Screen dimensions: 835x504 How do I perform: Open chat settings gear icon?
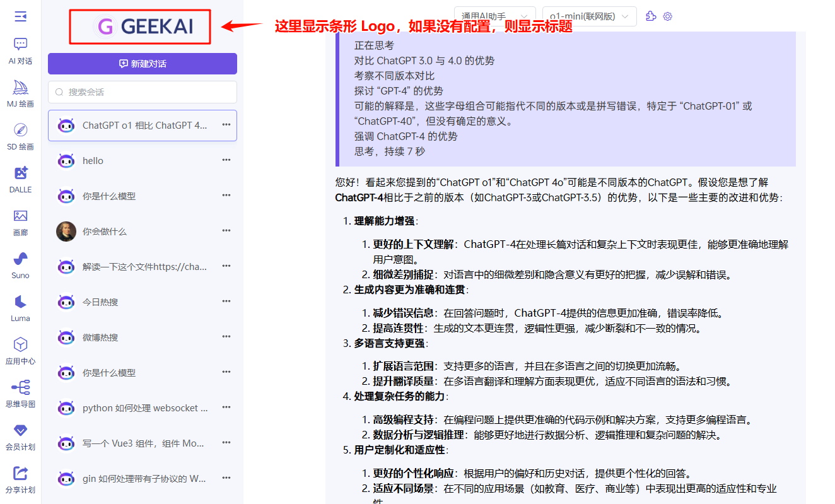(668, 16)
